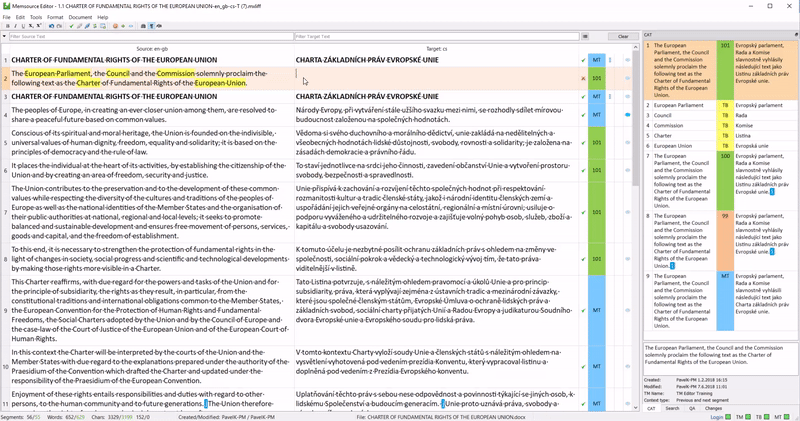The width and height of the screenshot is (800, 421).
Task: Toggle confirmation checkmark for segment 8
Action: (583, 259)
